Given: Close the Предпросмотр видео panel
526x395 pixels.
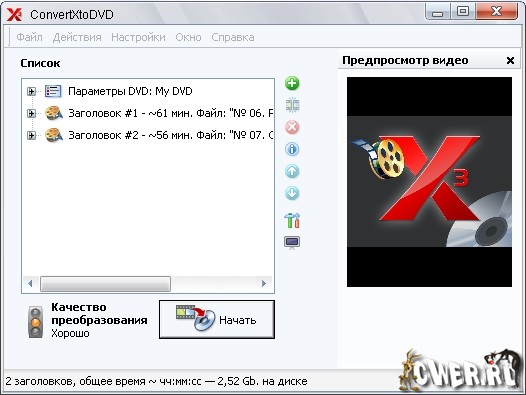Looking at the screenshot, I should tap(510, 60).
